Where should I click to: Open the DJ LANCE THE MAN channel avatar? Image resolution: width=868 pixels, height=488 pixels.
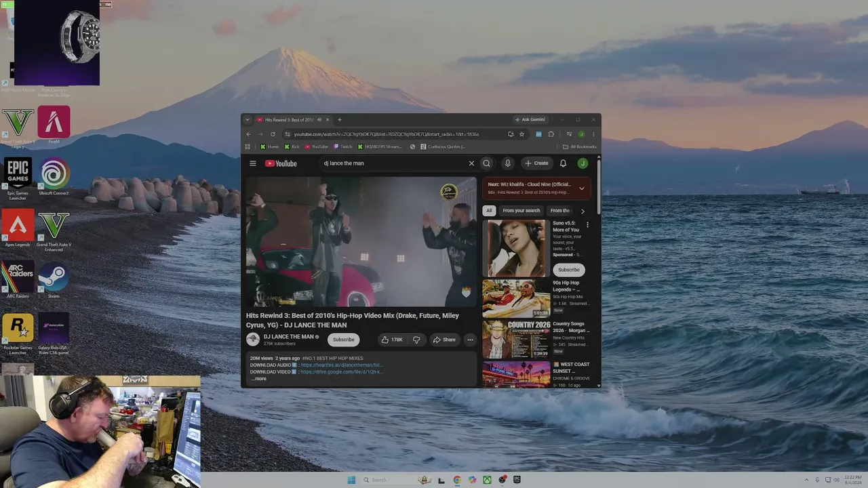tap(253, 340)
